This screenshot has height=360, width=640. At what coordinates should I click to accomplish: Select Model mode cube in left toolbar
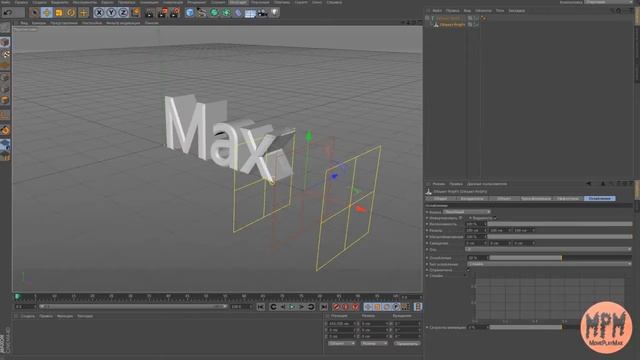tap(5, 42)
